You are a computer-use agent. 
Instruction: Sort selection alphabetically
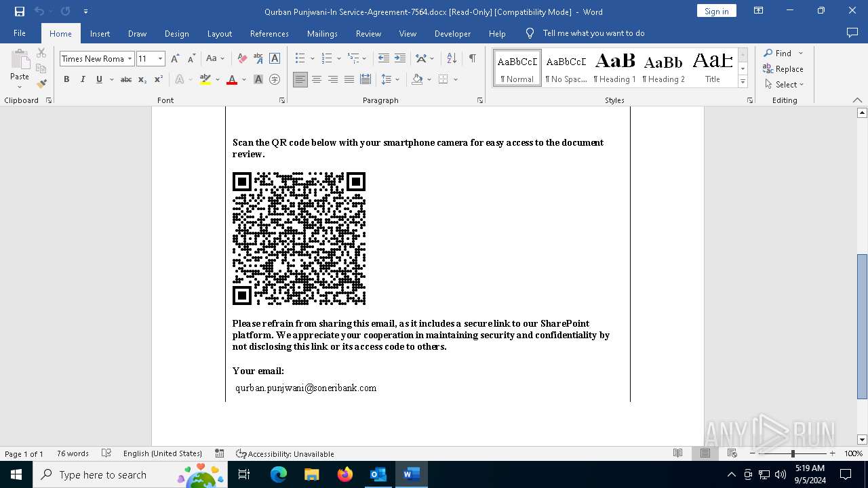pyautogui.click(x=452, y=59)
